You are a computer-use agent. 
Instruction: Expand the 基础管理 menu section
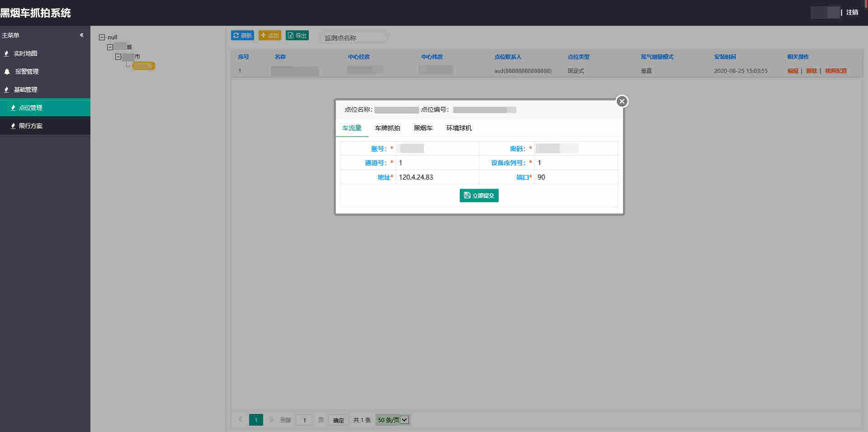(x=25, y=90)
